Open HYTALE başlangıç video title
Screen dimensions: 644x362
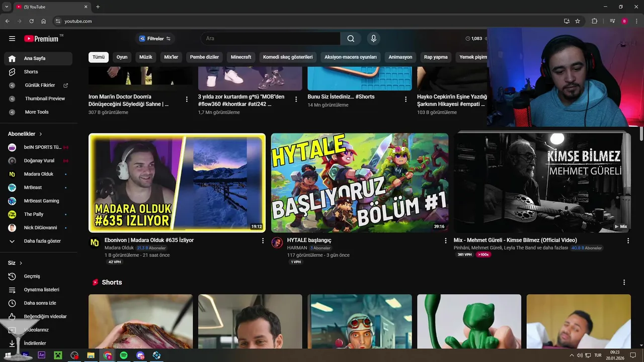(309, 240)
